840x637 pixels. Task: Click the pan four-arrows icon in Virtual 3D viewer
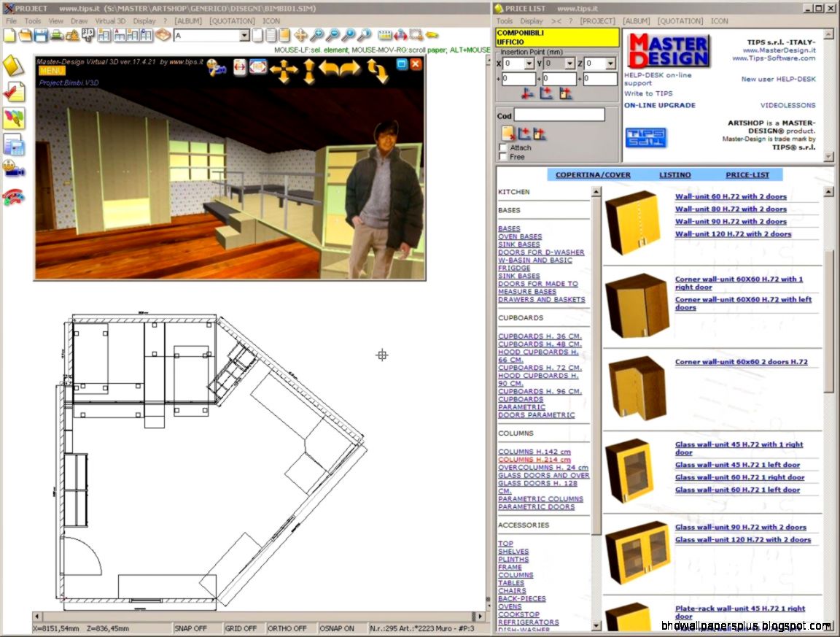point(284,69)
